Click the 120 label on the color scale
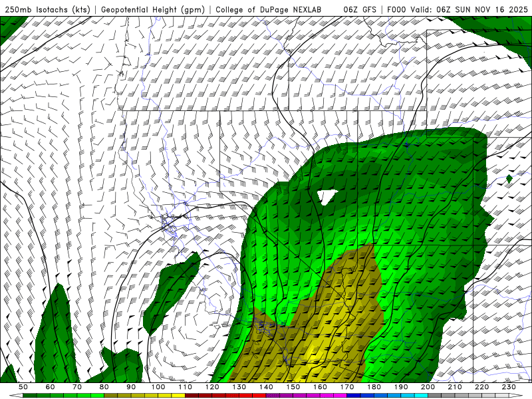 point(212,387)
